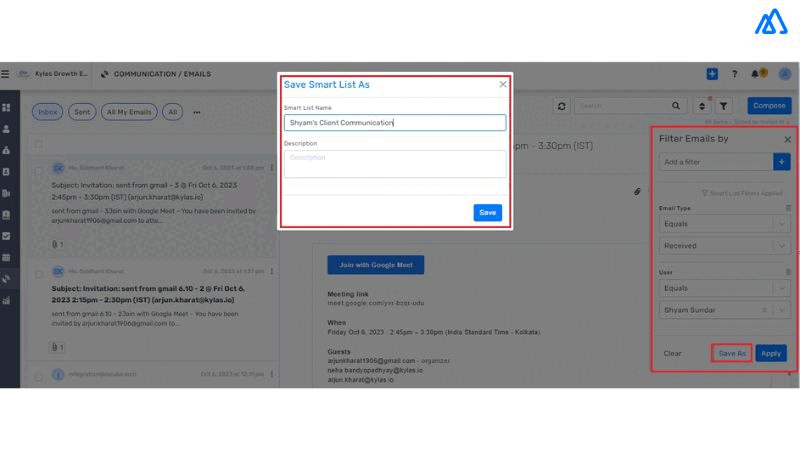This screenshot has width=800, height=450.
Task: Focus the Description text area
Action: 395,164
